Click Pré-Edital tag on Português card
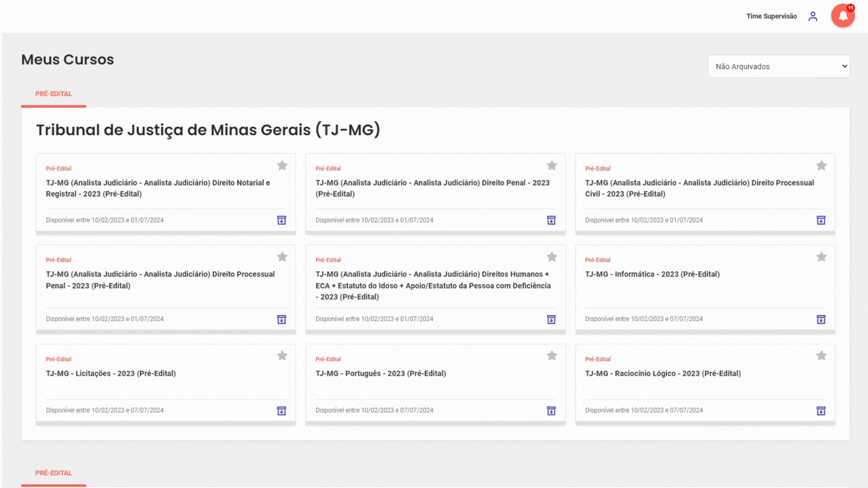 [x=328, y=359]
